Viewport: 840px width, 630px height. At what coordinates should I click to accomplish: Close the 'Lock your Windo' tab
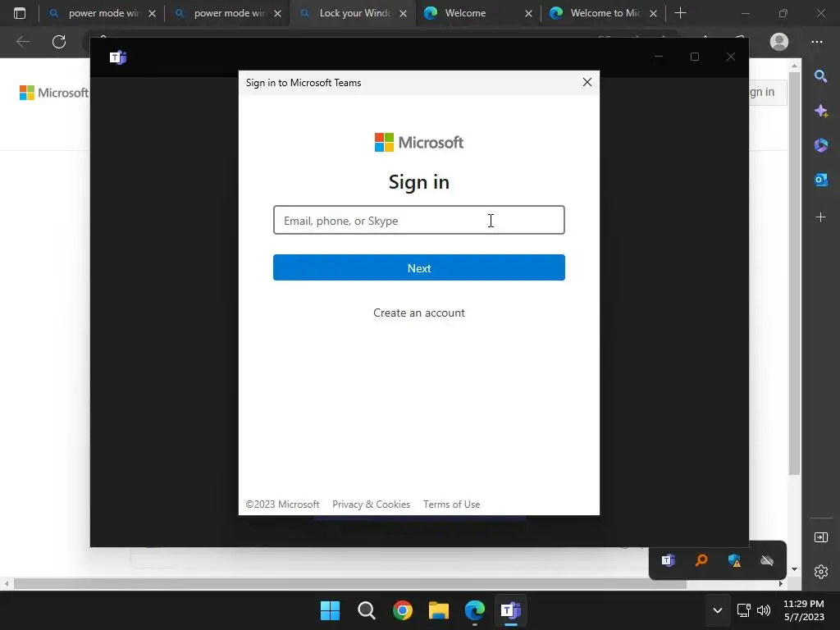404,13
